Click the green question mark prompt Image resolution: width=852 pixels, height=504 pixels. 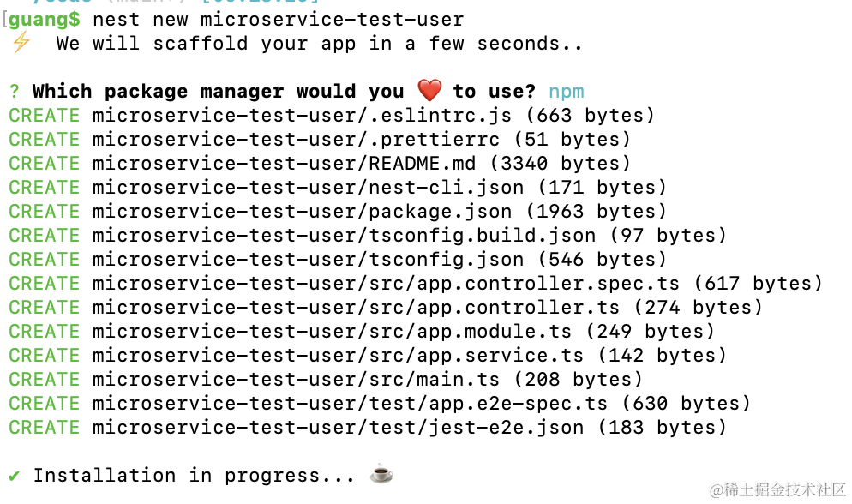15,92
